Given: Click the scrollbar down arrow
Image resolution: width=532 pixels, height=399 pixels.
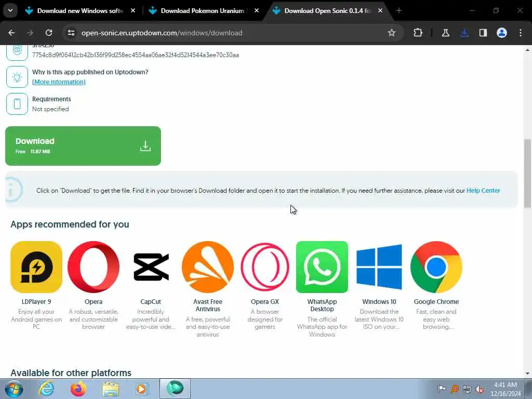Looking at the screenshot, I should click(x=527, y=374).
